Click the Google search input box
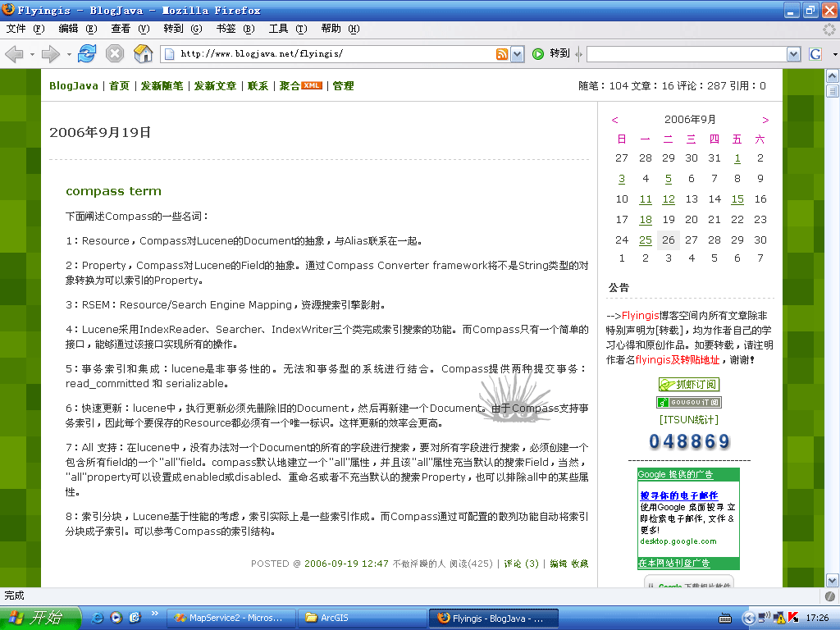 point(687,54)
